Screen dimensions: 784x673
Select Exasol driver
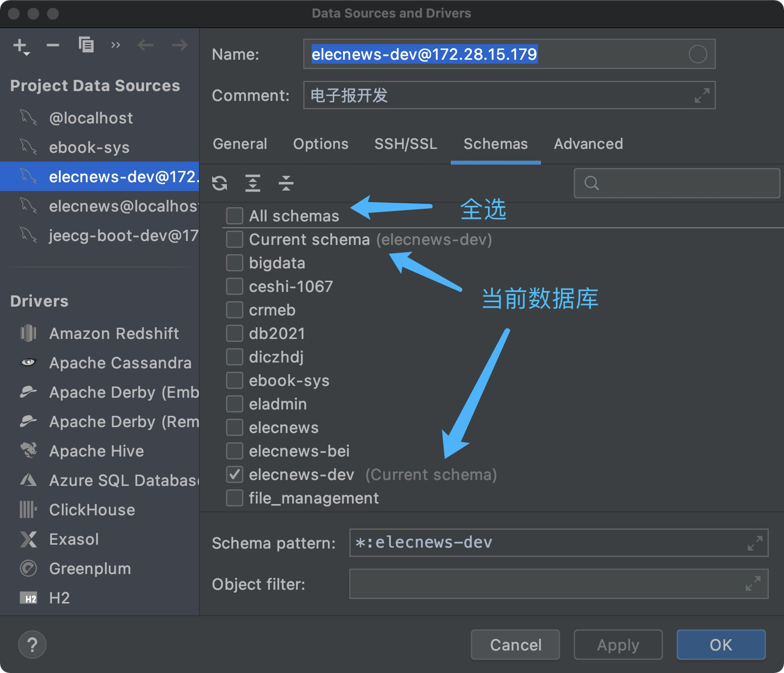99,539
